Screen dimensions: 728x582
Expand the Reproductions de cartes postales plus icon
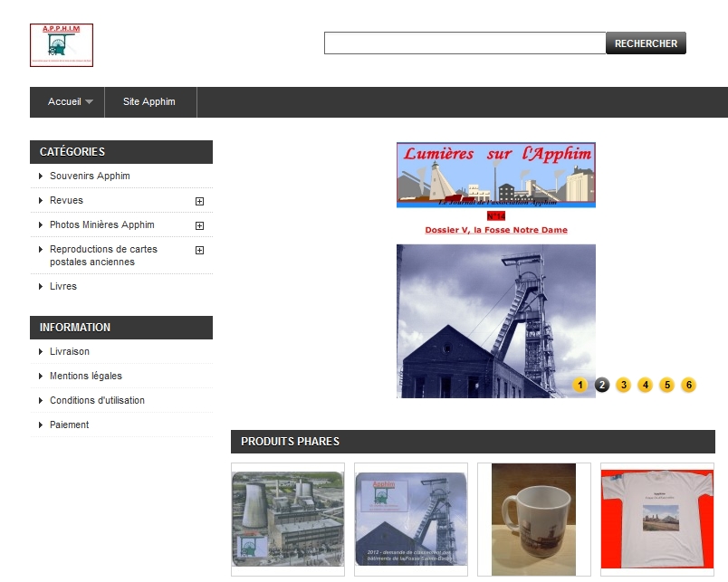[x=199, y=250]
